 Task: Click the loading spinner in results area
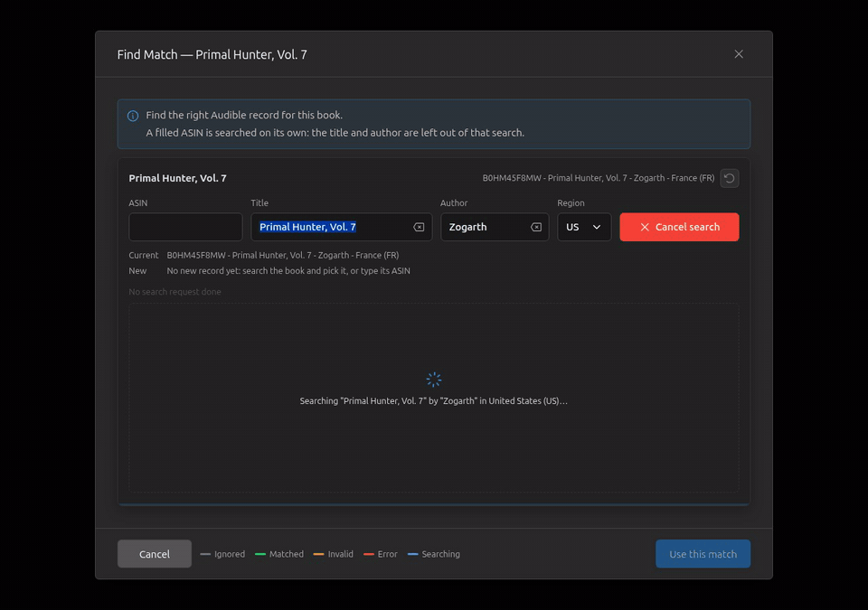coord(434,380)
